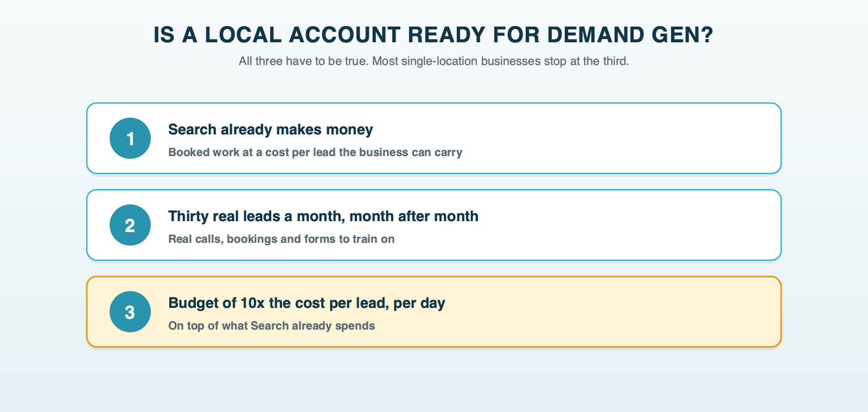The height and width of the screenshot is (412, 868).
Task: Select "Budget of 10x the cost per lead" heading
Action: (279, 303)
